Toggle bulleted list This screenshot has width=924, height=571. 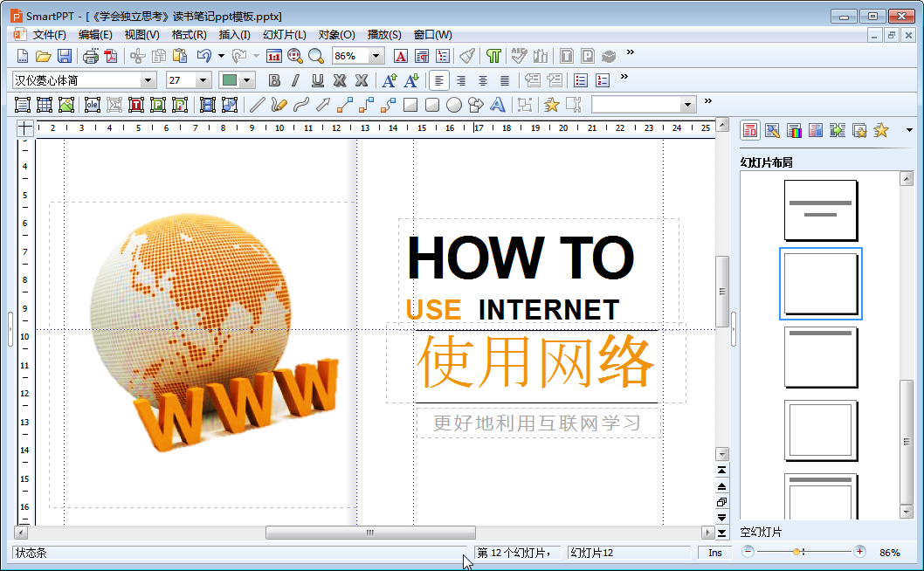[x=581, y=80]
